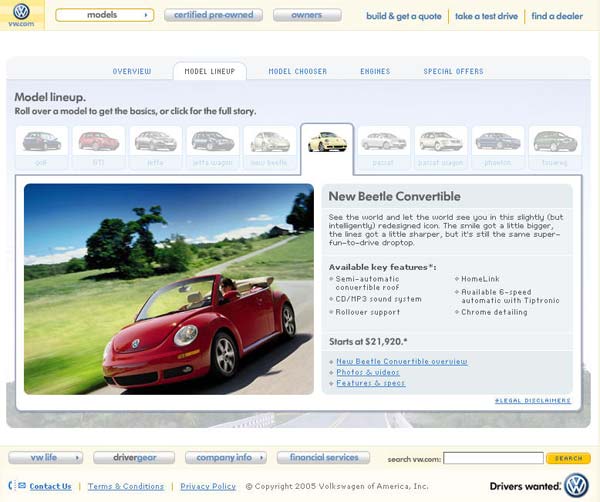Click the New Beetle Convertible heading
This screenshot has height=502, width=600.
(395, 196)
